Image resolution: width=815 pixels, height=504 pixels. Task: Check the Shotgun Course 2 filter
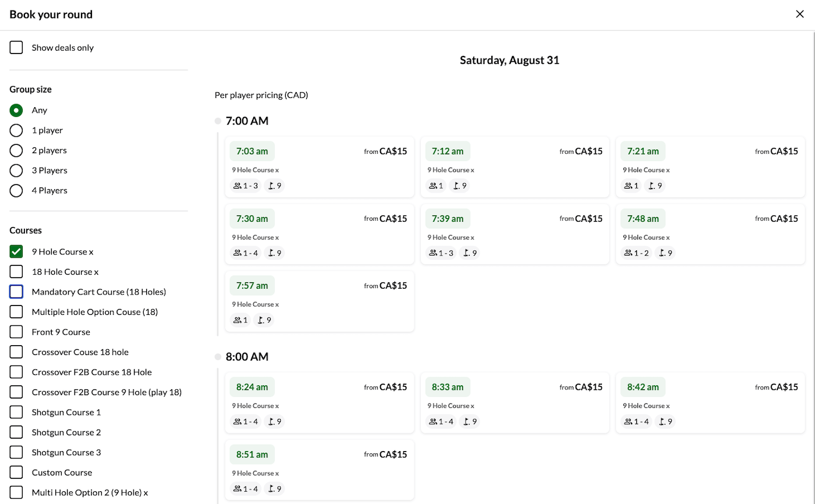point(16,432)
